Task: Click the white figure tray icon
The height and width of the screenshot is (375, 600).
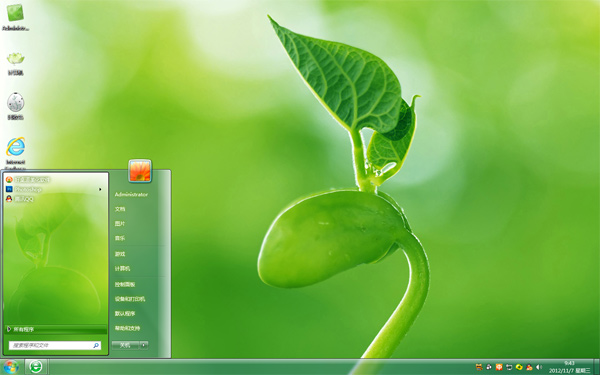Action: coord(489,367)
